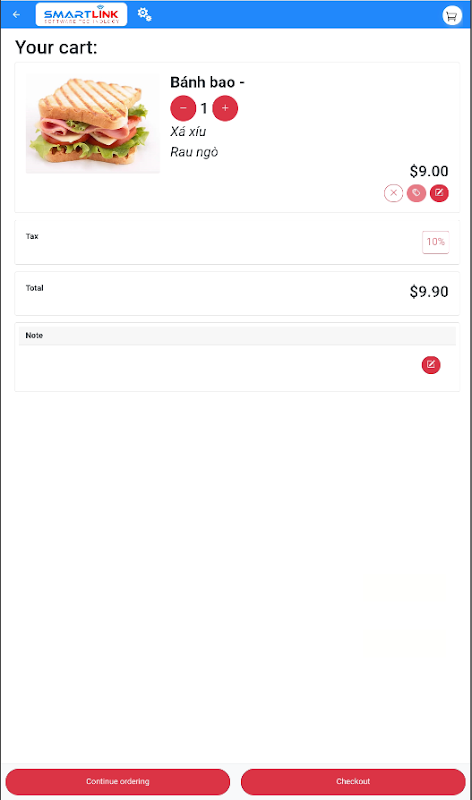Click the Xá xíu option text
This screenshot has height=800, width=472.
click(x=188, y=132)
